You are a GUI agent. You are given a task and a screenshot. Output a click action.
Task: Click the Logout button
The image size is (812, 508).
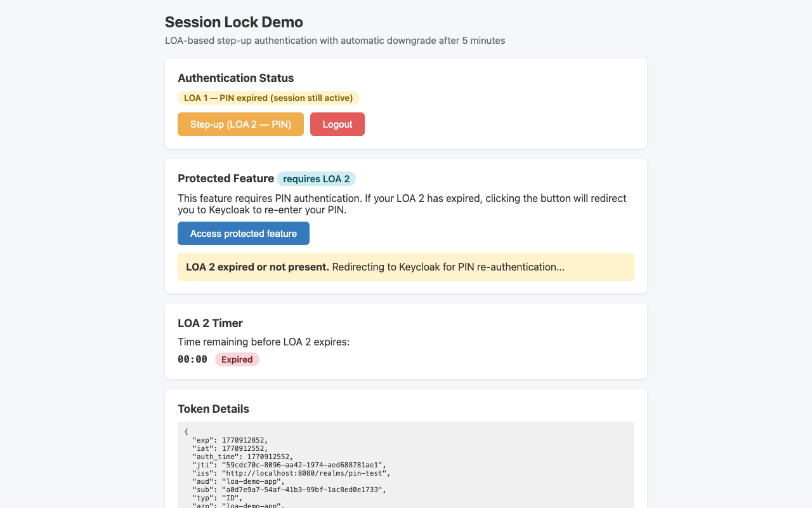tap(337, 124)
